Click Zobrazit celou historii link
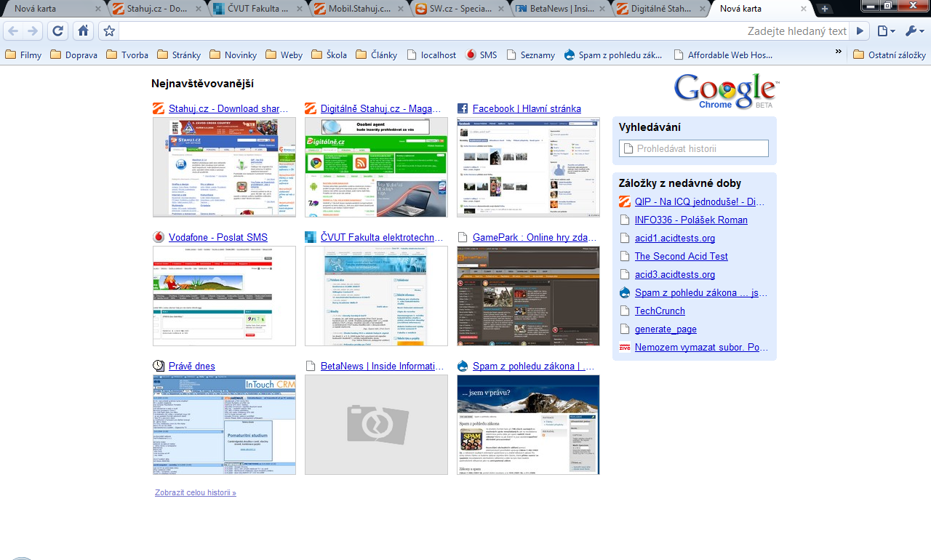The width and height of the screenshot is (931, 560). pos(196,492)
